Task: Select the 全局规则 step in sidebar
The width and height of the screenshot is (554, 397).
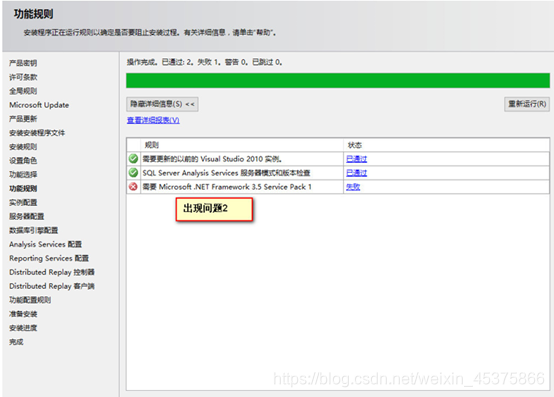Action: 23,91
